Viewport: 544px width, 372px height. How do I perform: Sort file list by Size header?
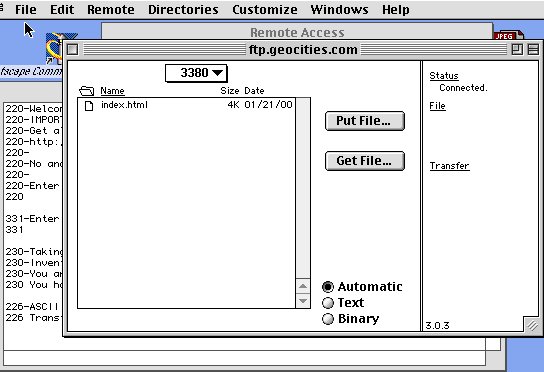click(x=230, y=91)
